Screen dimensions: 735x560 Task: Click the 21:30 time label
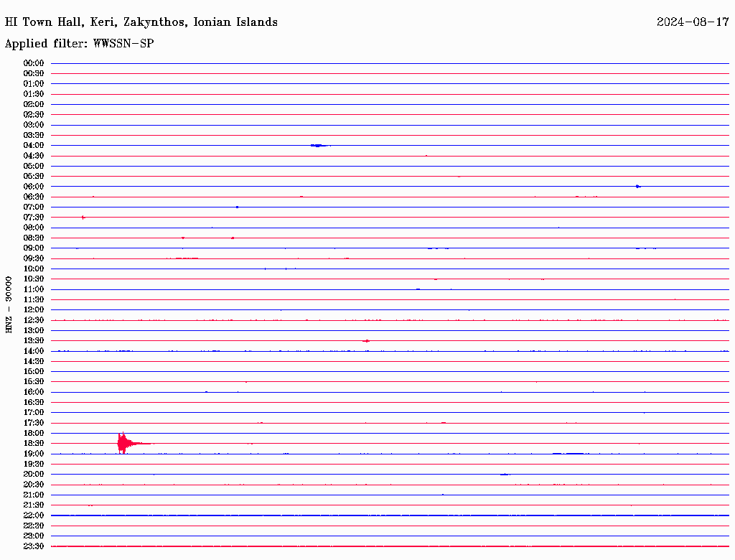point(34,505)
